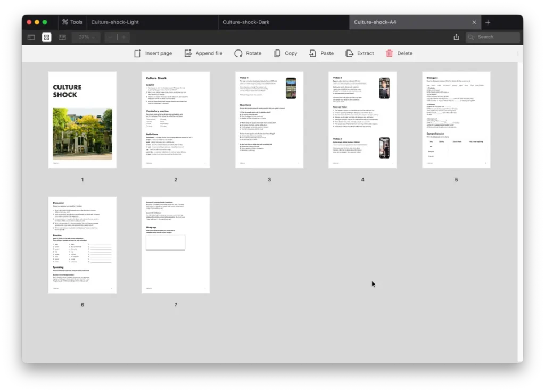Switch to the split annotation view mode

tap(62, 37)
